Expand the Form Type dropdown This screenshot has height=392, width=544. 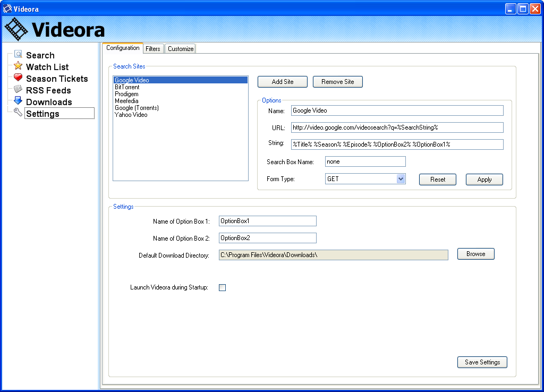[401, 179]
